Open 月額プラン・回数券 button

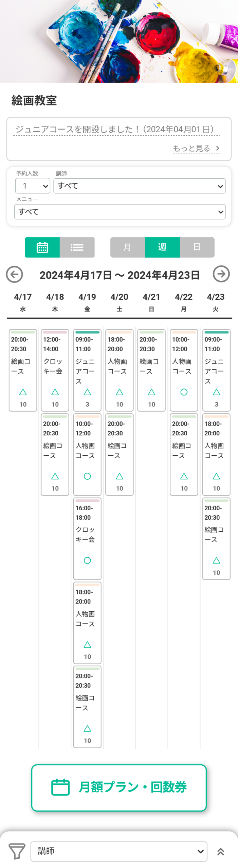coord(119,787)
